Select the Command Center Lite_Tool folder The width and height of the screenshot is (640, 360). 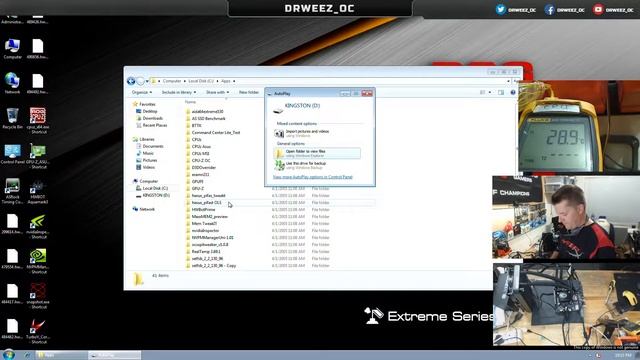(216, 133)
